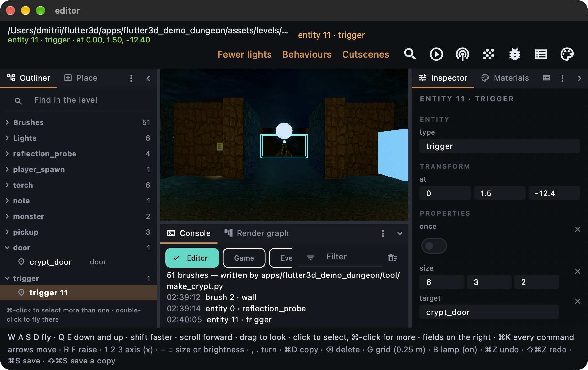Open the bug debug icon

pos(514,54)
